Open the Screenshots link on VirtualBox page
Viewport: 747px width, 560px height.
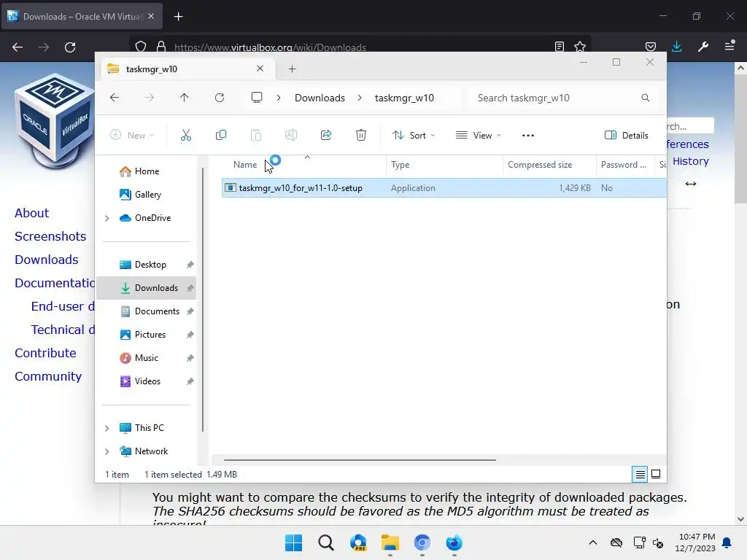click(50, 236)
